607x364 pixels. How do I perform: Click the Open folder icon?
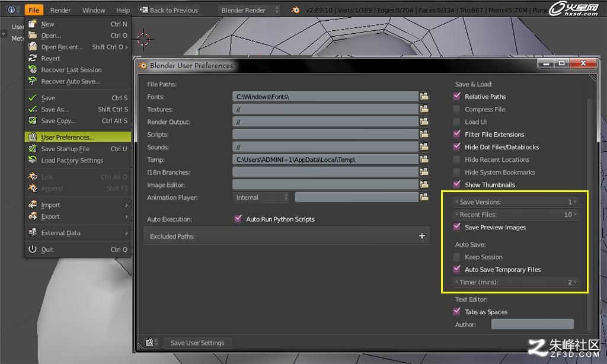pyautogui.click(x=33, y=35)
